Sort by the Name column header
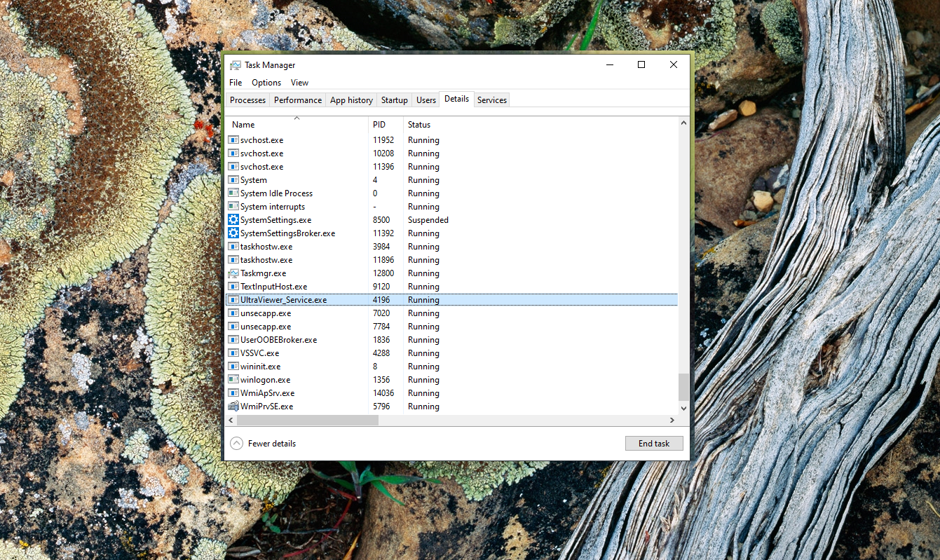 click(x=243, y=125)
